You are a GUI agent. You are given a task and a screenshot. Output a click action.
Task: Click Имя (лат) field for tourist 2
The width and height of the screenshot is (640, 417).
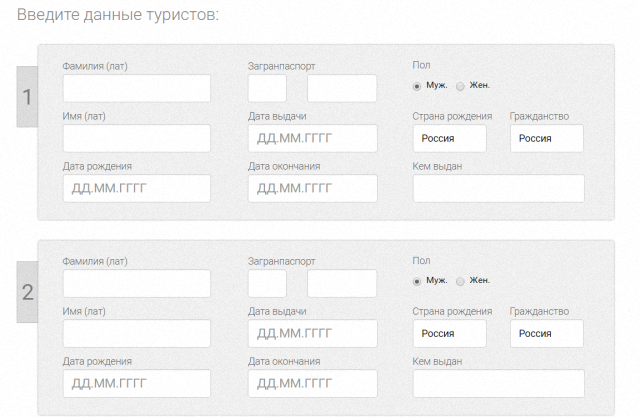137,333
